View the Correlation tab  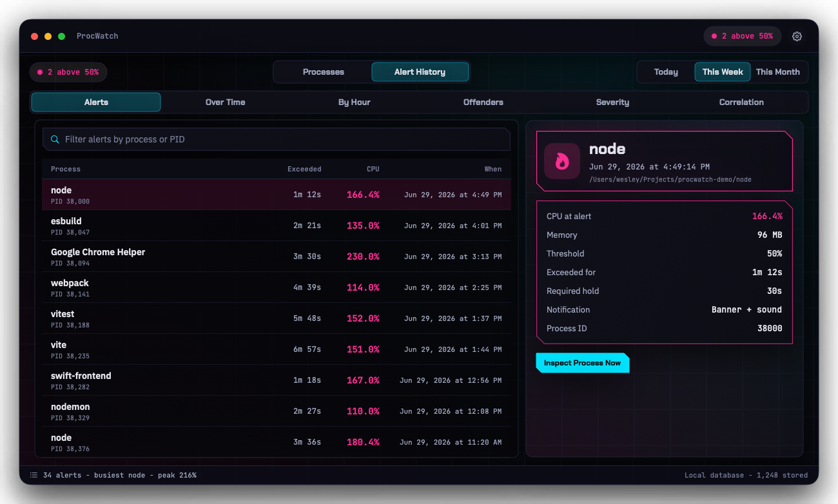(741, 102)
